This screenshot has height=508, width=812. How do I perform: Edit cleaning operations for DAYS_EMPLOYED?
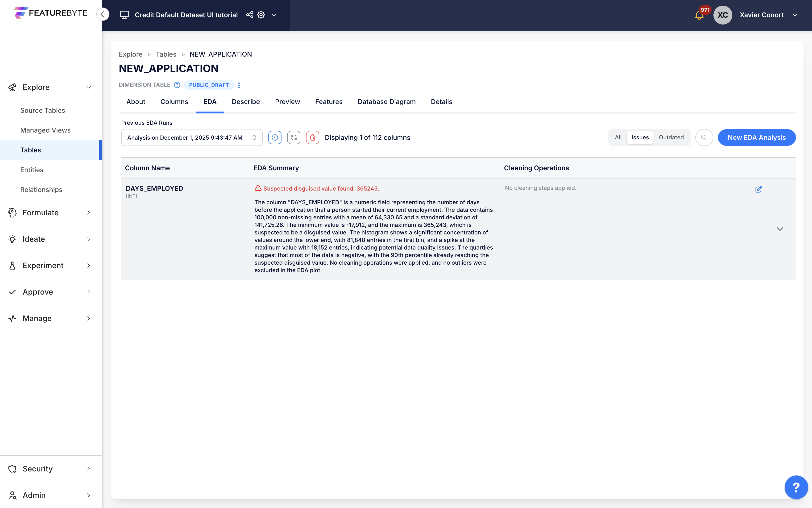pyautogui.click(x=758, y=189)
